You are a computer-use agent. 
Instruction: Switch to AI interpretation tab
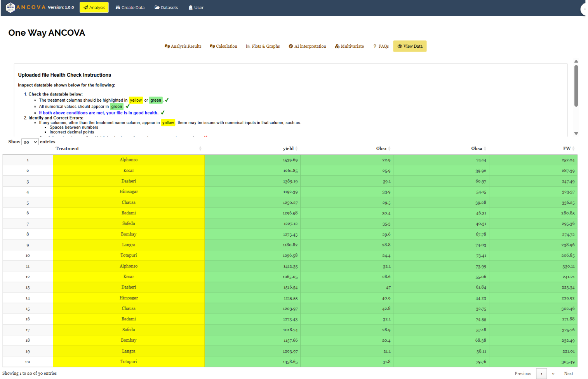(x=307, y=46)
